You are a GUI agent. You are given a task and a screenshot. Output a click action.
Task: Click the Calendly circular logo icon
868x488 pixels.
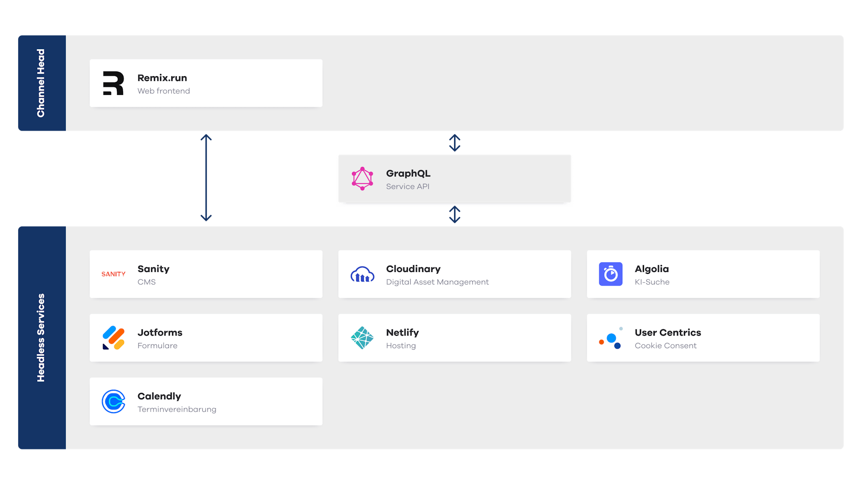[x=114, y=402]
